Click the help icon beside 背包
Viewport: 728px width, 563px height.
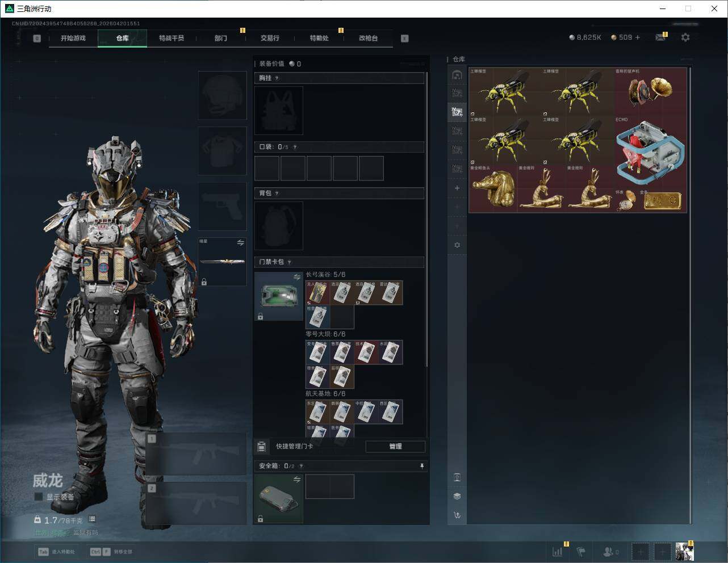(277, 194)
